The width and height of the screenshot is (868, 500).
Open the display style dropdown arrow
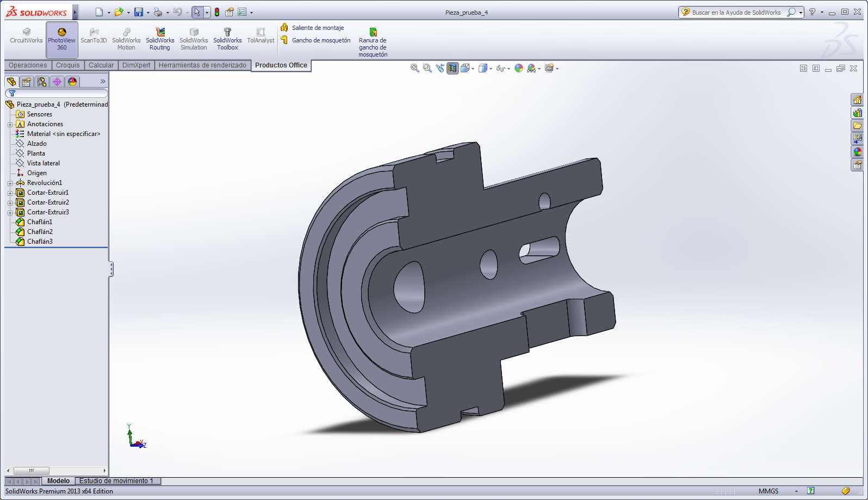(491, 69)
